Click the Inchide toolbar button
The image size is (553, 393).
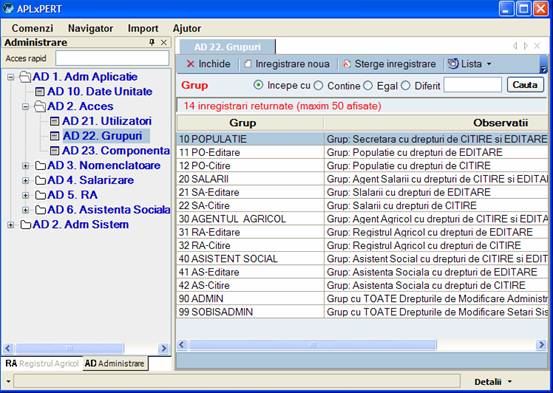coord(209,64)
